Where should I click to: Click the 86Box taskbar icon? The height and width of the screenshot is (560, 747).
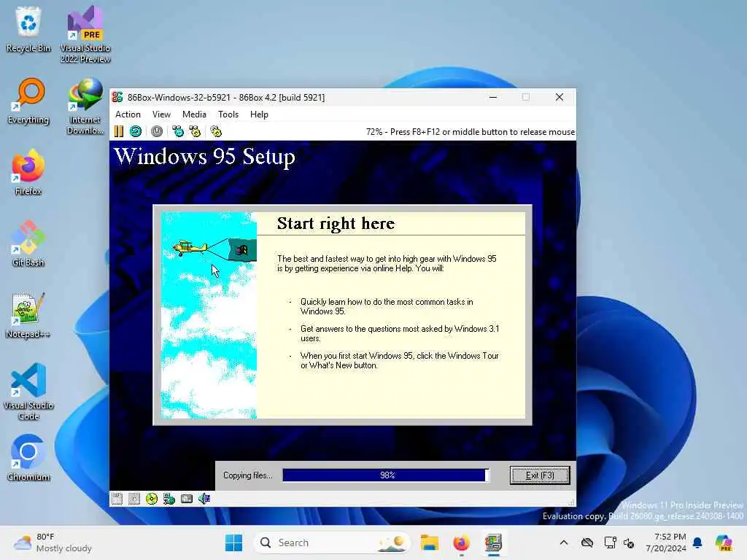[x=494, y=542]
